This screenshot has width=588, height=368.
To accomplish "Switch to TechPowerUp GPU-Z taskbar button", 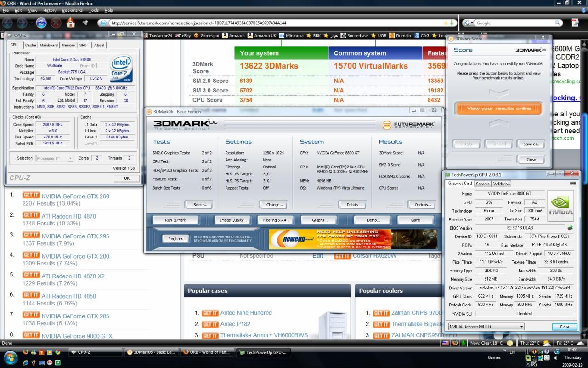I will (263, 352).
